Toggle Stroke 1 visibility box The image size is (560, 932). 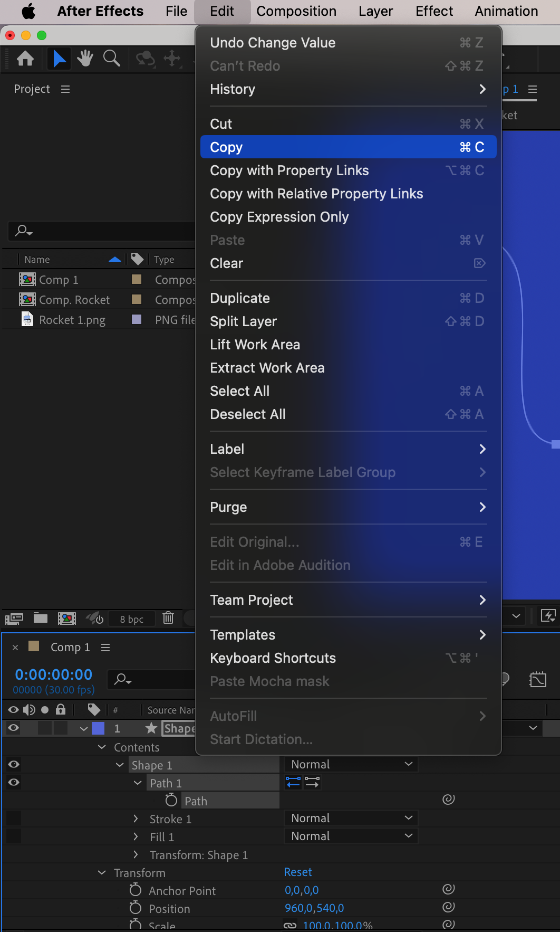click(x=14, y=818)
